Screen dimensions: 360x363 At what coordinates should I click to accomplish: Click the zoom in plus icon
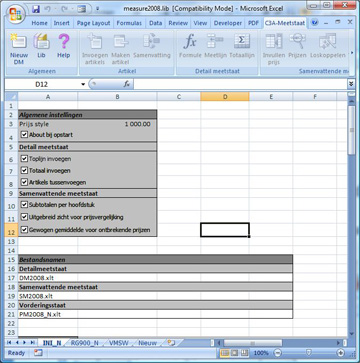[340, 353]
